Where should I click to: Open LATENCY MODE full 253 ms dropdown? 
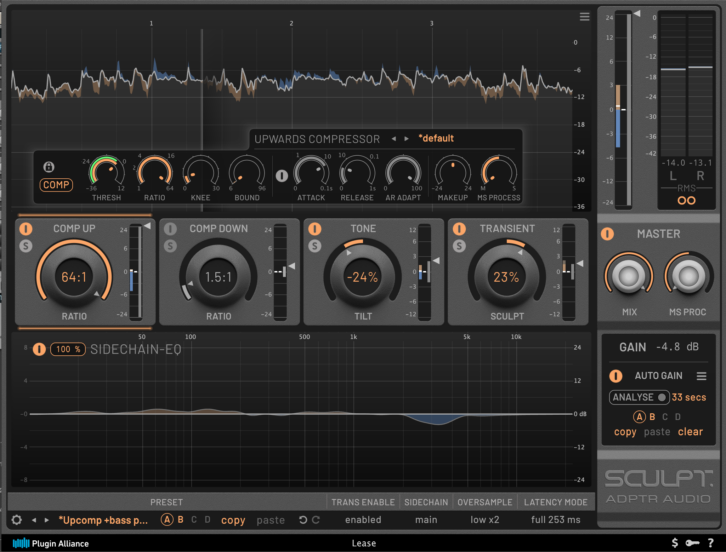pyautogui.click(x=556, y=520)
